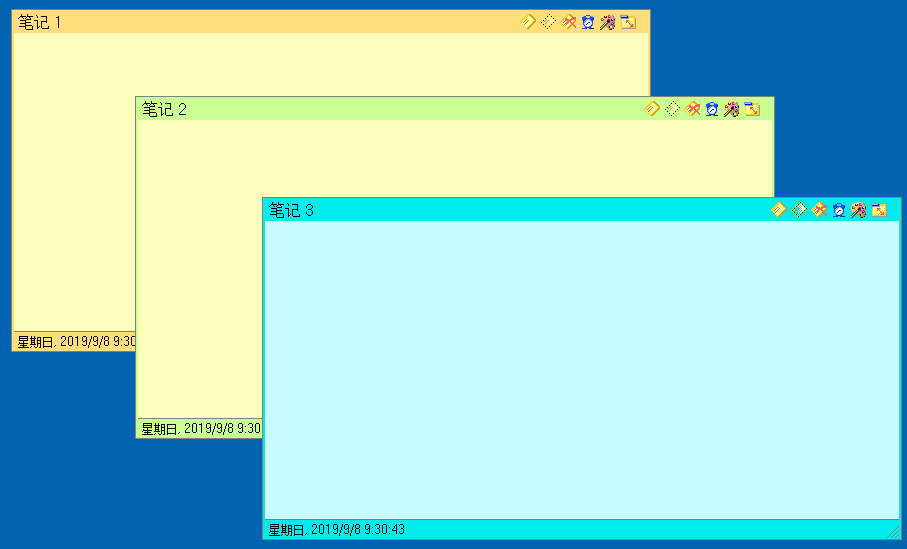Open the color palette for 笔记 1
Image resolution: width=907 pixels, height=549 pixels.
(607, 22)
